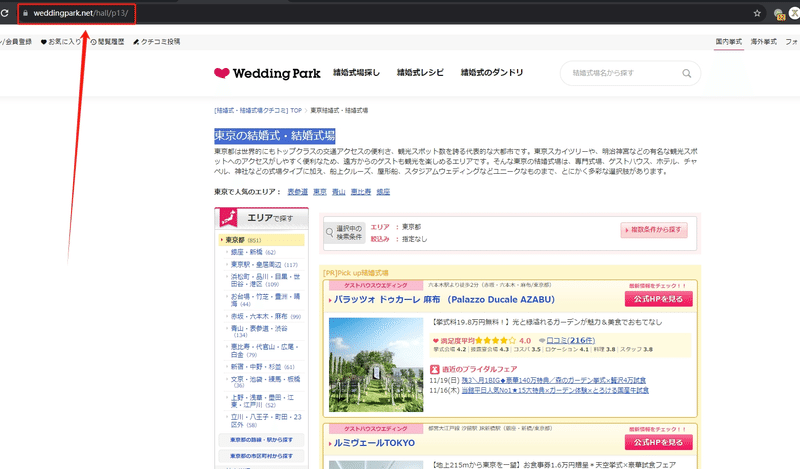
Task: Click the Japan map icon beside エリアで探す
Action: pyautogui.click(x=229, y=218)
